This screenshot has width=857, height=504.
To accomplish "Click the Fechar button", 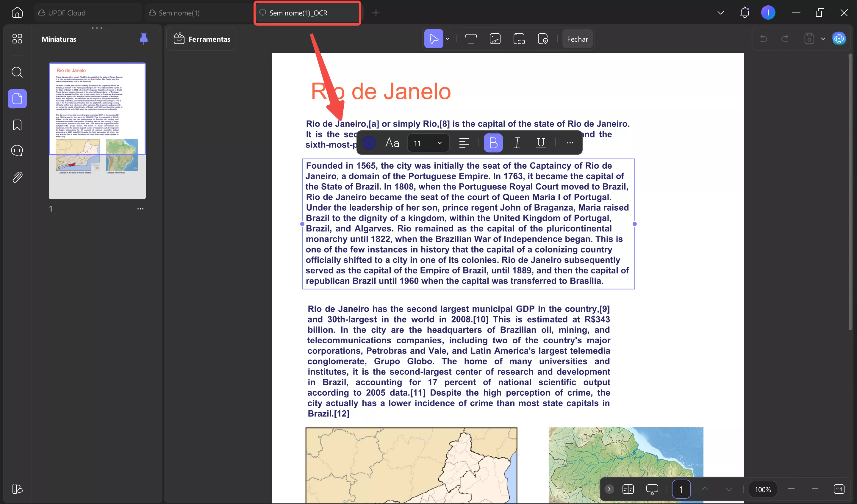I will click(x=578, y=39).
